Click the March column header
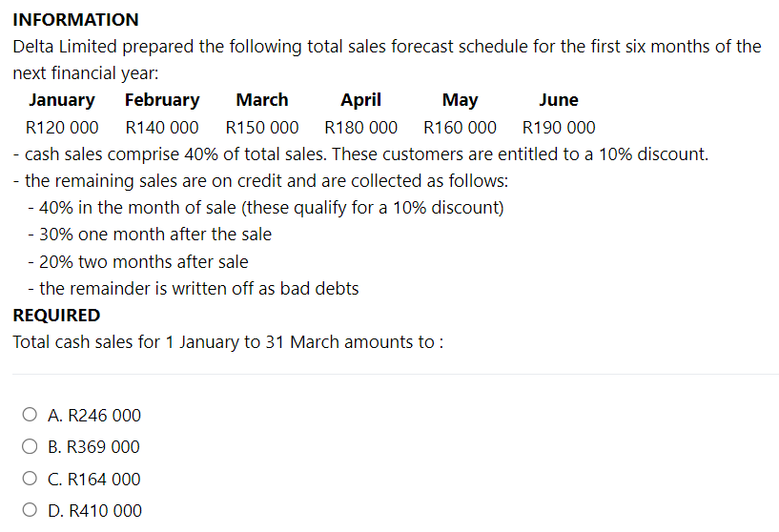The image size is (779, 532). [x=262, y=100]
